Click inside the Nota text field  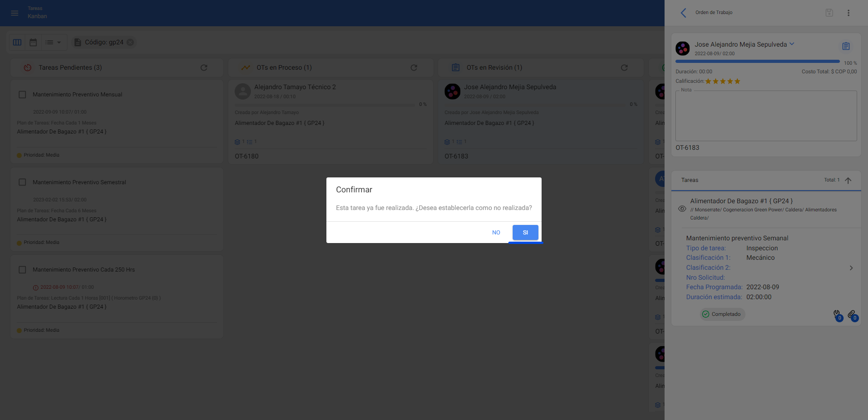click(x=766, y=116)
